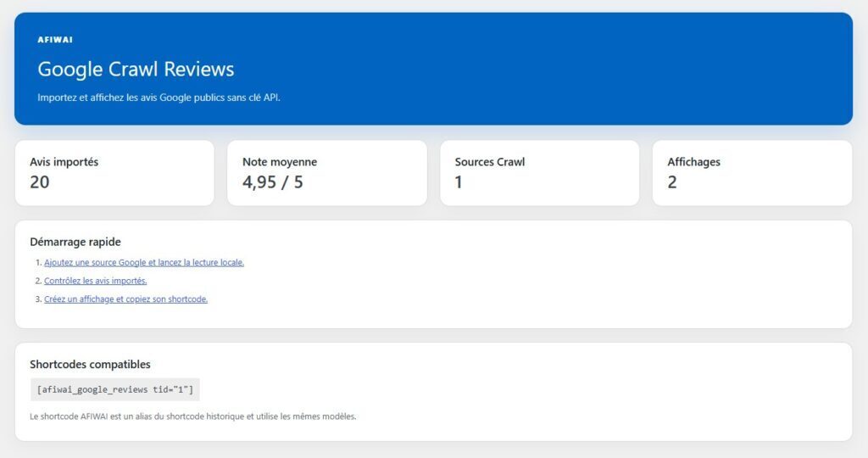Open 'Ajoutez une source Google' link
Viewport: 868px width, 458px height.
click(144, 263)
